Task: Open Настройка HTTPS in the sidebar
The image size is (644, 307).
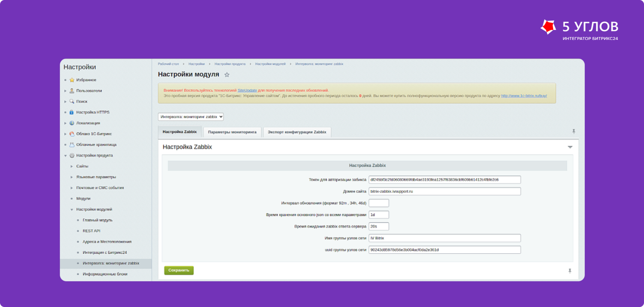Action: tap(93, 112)
